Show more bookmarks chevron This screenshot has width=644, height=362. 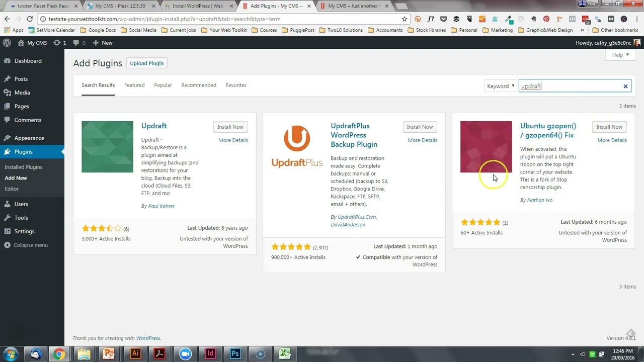click(x=582, y=30)
